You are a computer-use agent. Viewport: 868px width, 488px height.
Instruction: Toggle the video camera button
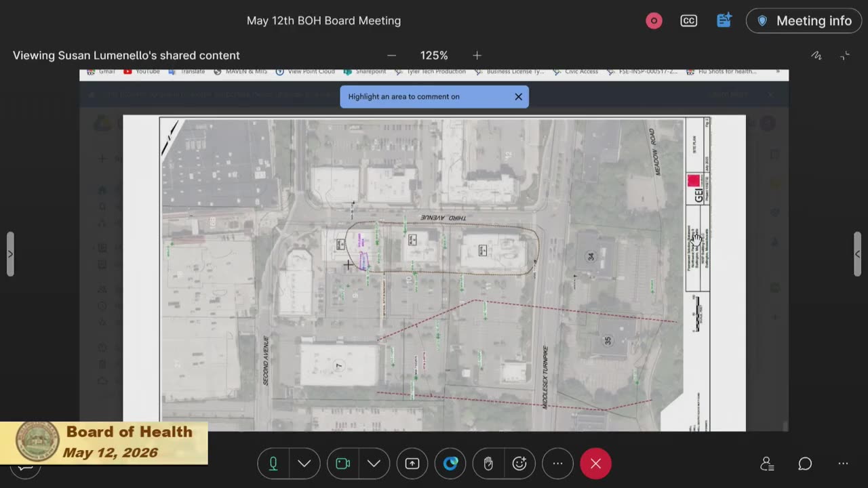point(343,464)
